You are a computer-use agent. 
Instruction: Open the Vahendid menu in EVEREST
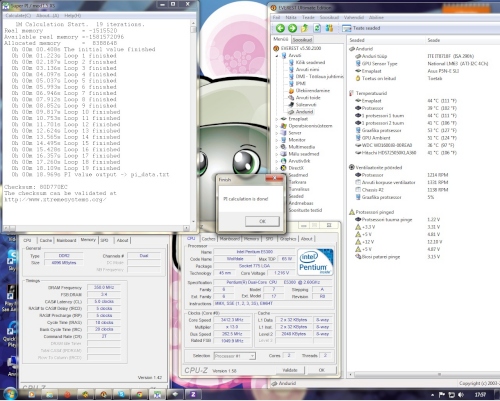pos(354,17)
